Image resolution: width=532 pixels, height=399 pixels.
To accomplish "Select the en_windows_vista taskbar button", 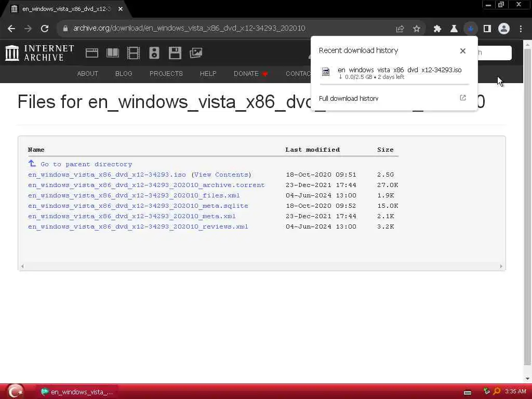I will click(77, 392).
